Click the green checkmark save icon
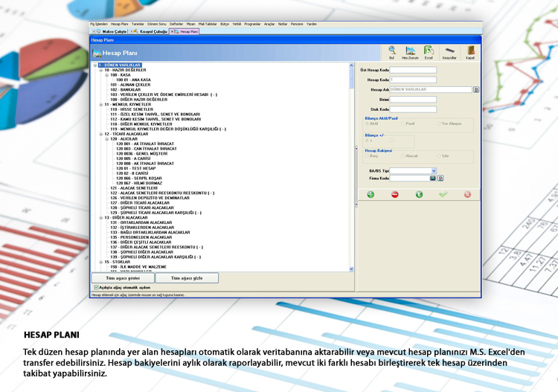 click(x=443, y=194)
